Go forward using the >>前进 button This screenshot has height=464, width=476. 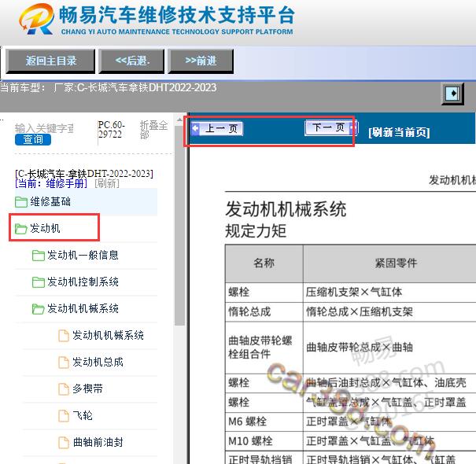(201, 61)
